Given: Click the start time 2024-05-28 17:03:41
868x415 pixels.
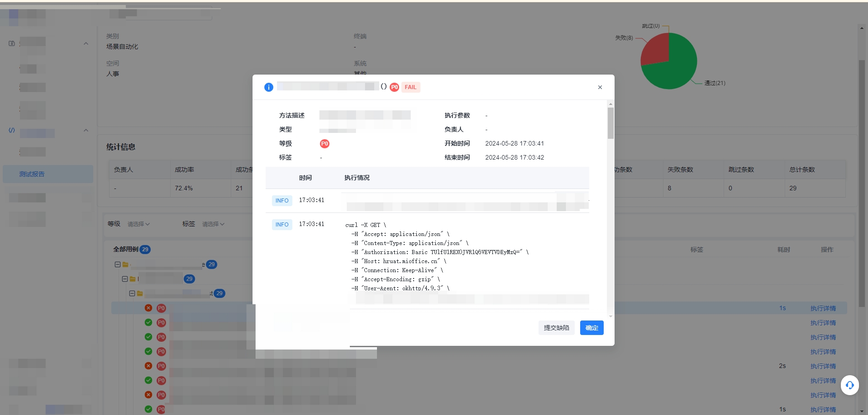Looking at the screenshot, I should pyautogui.click(x=515, y=143).
